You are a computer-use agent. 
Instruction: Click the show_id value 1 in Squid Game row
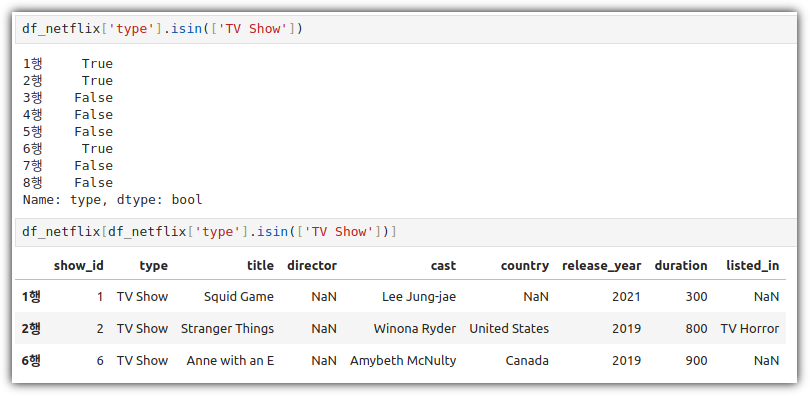pyautogui.click(x=100, y=297)
